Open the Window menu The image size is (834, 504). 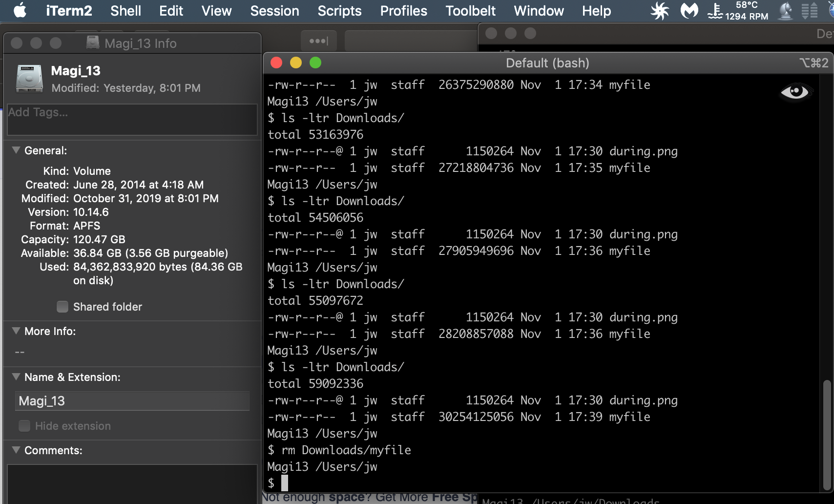[539, 11]
